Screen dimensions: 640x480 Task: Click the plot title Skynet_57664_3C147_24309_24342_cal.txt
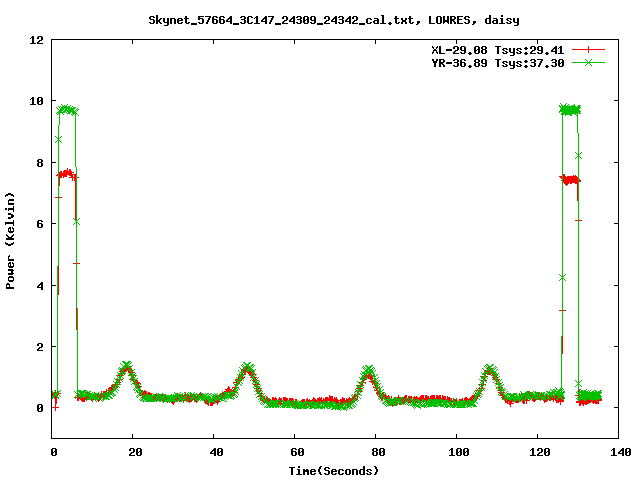click(284, 20)
